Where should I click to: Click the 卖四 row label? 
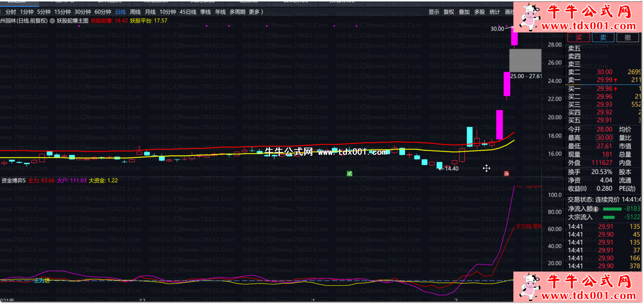coord(574,56)
